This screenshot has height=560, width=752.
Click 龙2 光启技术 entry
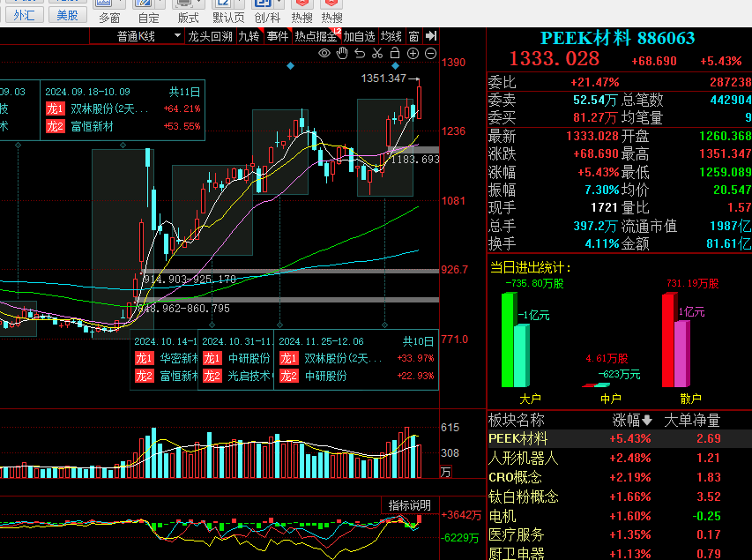pyautogui.click(x=237, y=376)
